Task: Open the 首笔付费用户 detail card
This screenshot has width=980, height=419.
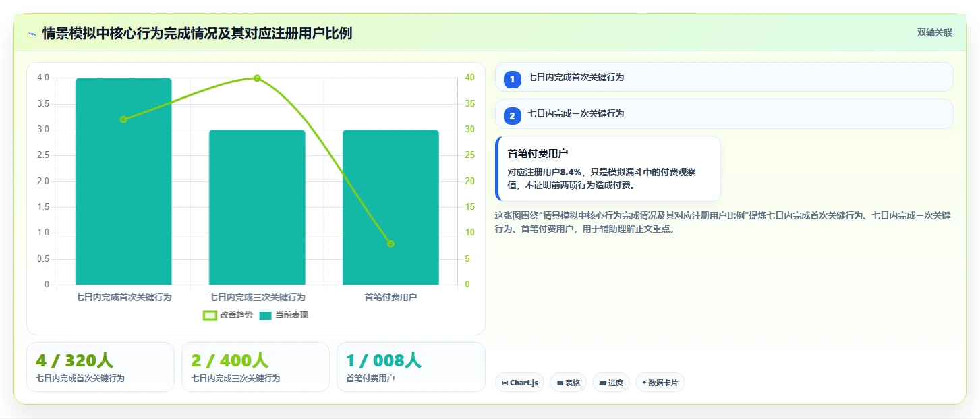Action: point(608,169)
